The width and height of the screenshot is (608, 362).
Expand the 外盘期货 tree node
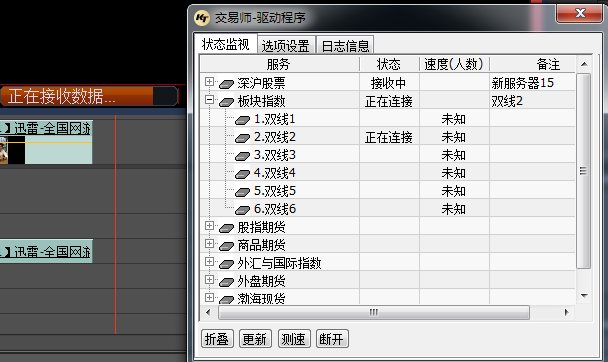point(209,279)
